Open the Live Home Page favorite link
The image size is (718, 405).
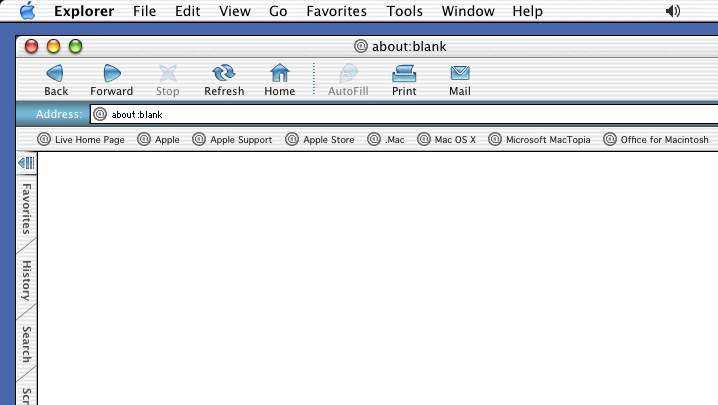coord(81,139)
